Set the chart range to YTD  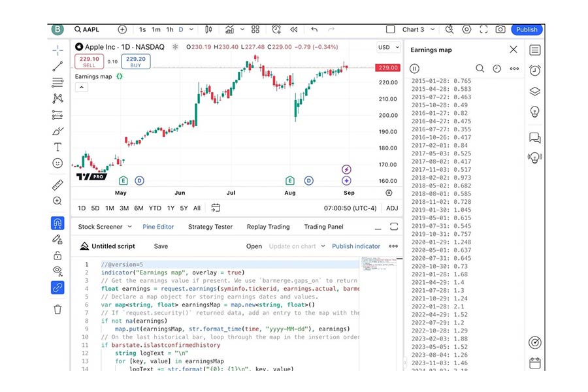(x=155, y=208)
